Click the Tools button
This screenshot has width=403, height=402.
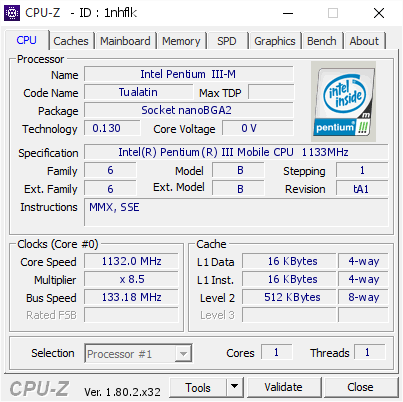pyautogui.click(x=198, y=387)
